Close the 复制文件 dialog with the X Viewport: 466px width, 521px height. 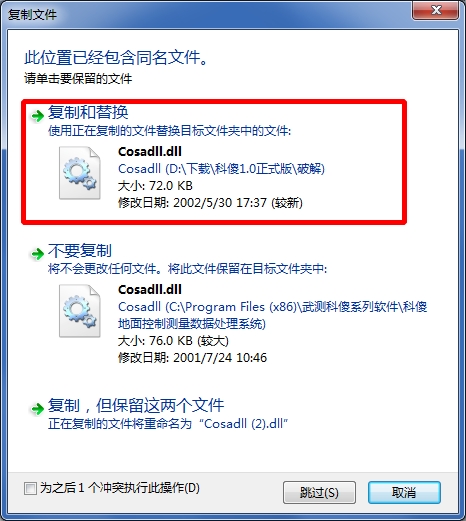click(x=436, y=10)
